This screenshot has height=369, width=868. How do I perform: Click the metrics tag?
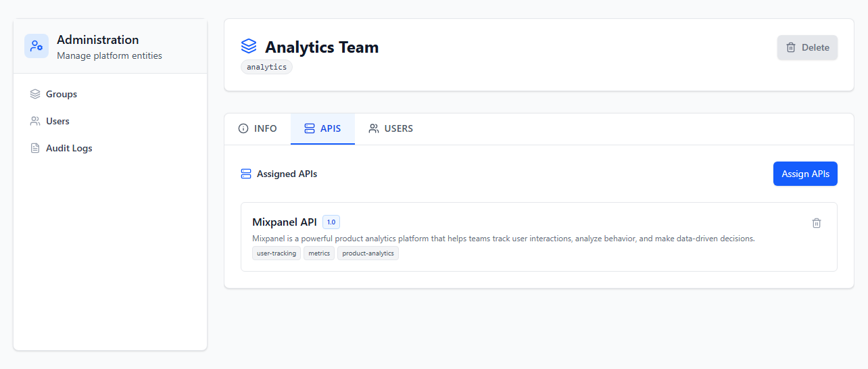(319, 253)
